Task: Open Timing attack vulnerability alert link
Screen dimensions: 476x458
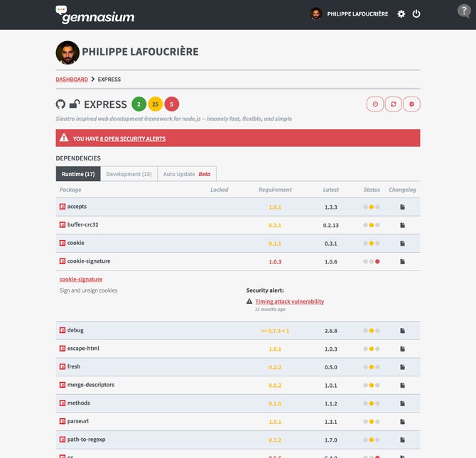Action: click(x=290, y=301)
